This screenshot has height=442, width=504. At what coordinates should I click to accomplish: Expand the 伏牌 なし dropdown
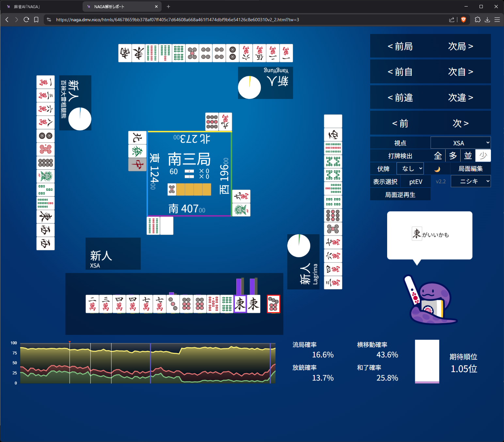[x=410, y=169]
